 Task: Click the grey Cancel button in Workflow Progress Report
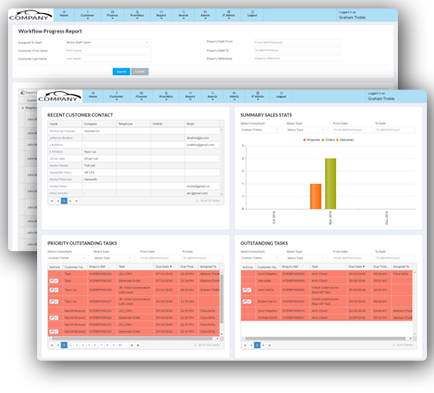140,72
